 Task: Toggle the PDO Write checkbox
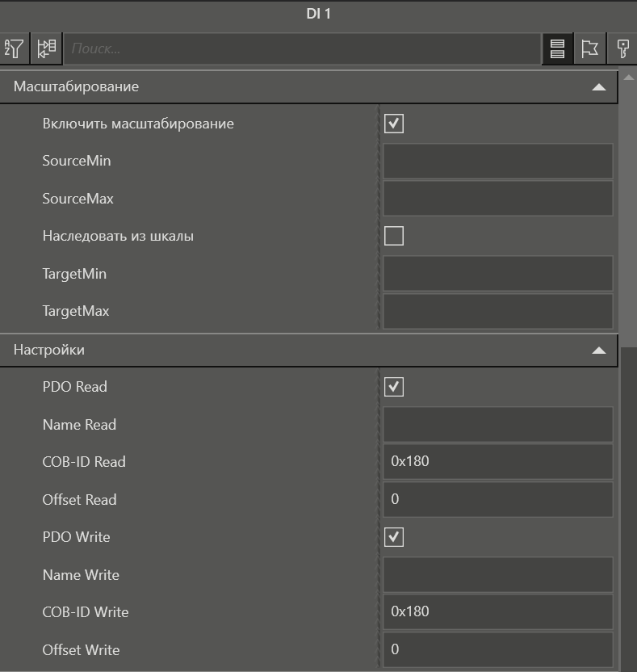[394, 537]
